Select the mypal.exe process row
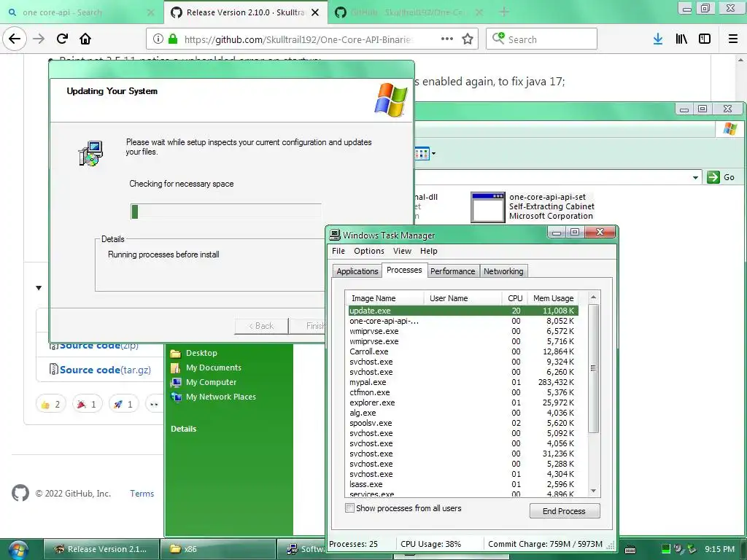The width and height of the screenshot is (747, 560). (x=463, y=382)
